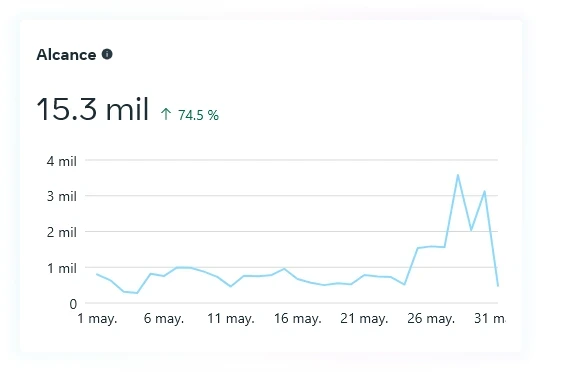562x392 pixels.
Task: Click the 4 mil axis label
Action: 62,161
